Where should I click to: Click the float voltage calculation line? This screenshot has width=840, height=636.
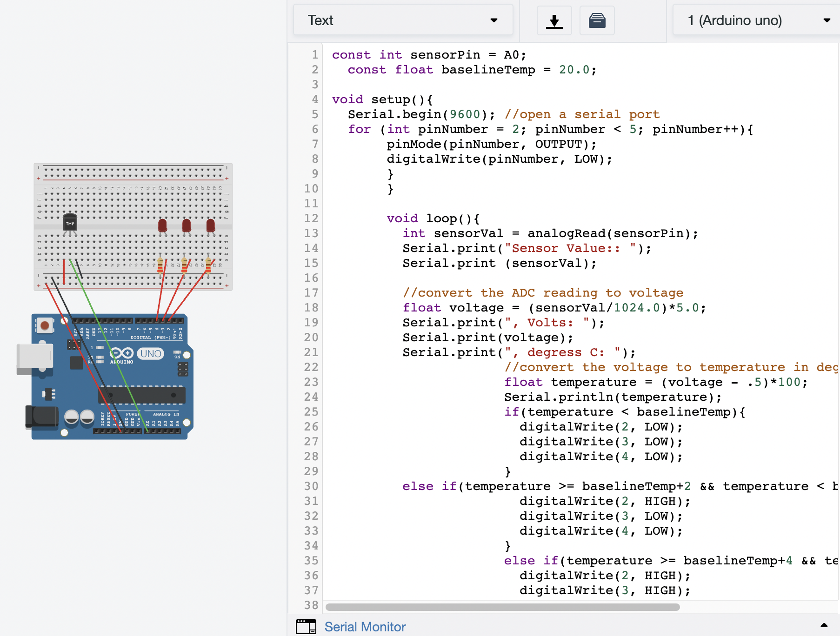(x=554, y=308)
